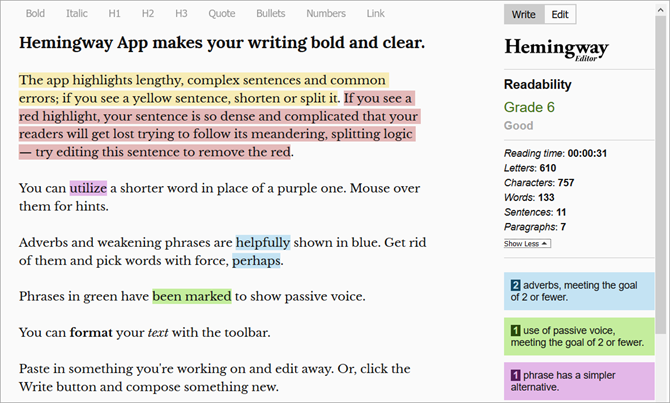Image resolution: width=670 pixels, height=403 pixels.
Task: Format selection as Quote
Action: tap(222, 14)
